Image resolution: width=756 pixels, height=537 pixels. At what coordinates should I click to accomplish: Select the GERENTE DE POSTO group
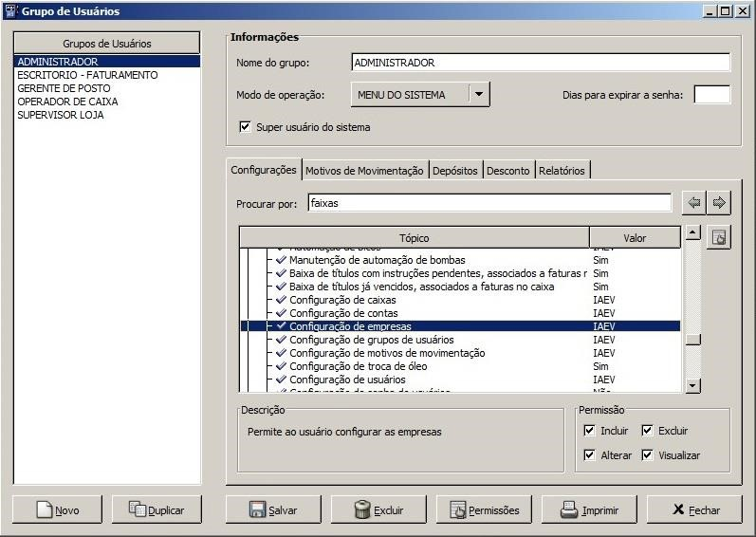click(x=107, y=88)
